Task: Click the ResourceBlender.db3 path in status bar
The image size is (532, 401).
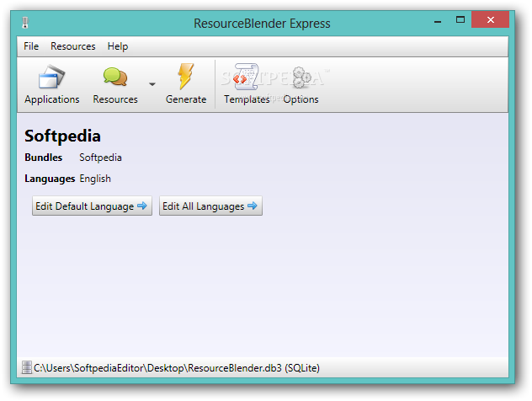Action: (x=177, y=368)
